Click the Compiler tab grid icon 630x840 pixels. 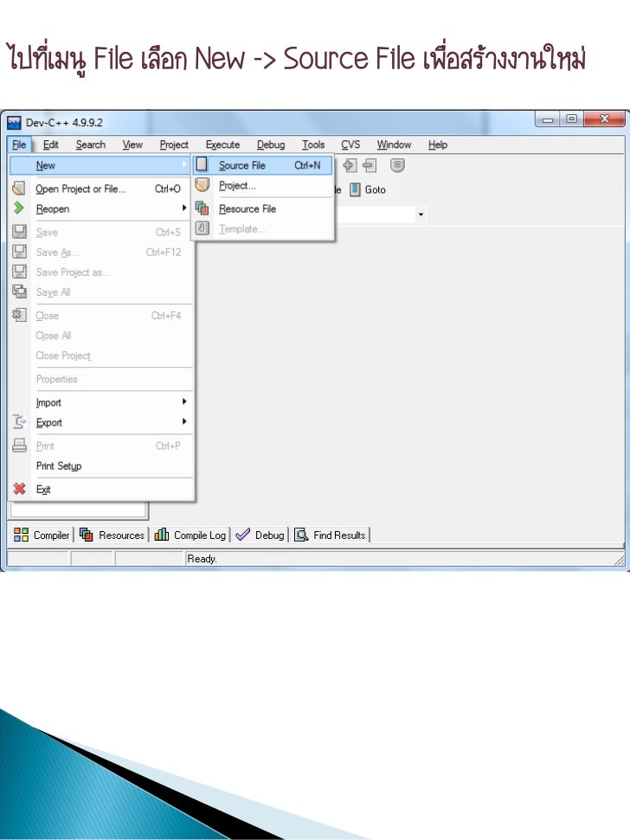pos(21,534)
